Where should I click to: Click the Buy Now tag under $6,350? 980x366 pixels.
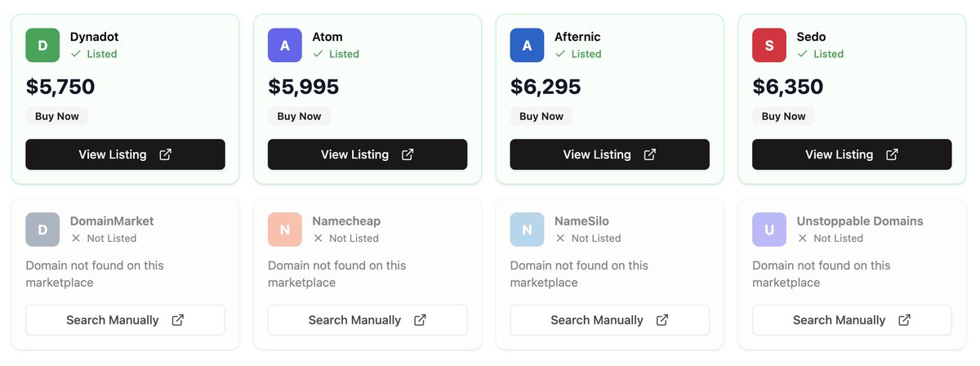click(x=783, y=116)
